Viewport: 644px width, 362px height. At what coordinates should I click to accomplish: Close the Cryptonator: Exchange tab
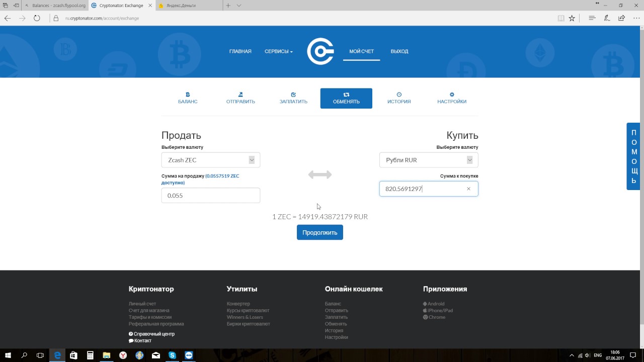[x=150, y=6]
